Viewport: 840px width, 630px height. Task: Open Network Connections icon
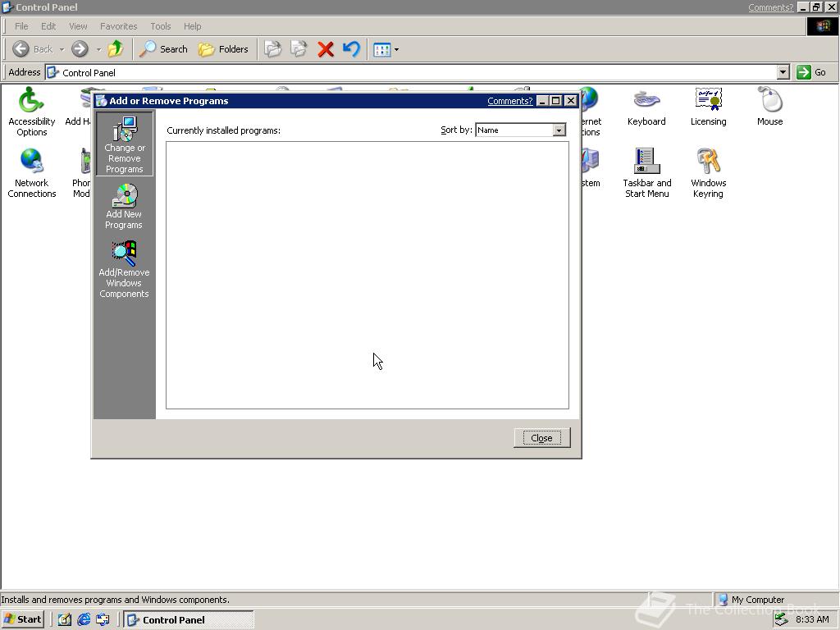tap(32, 172)
